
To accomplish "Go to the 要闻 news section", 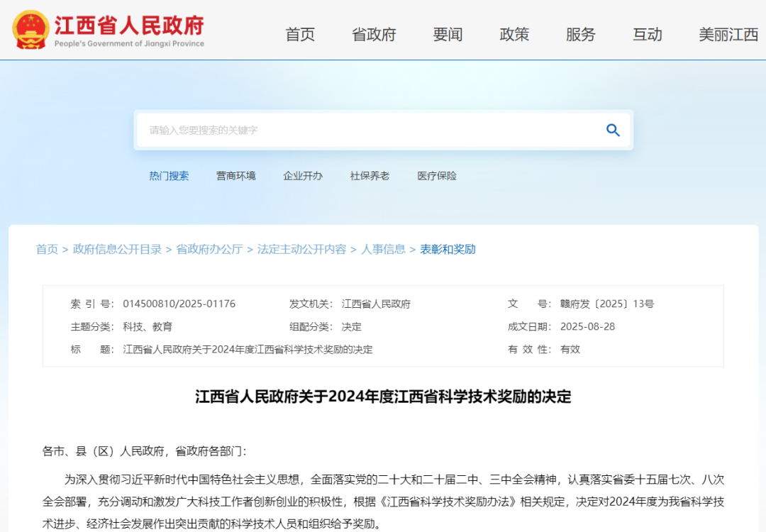I will tap(448, 34).
